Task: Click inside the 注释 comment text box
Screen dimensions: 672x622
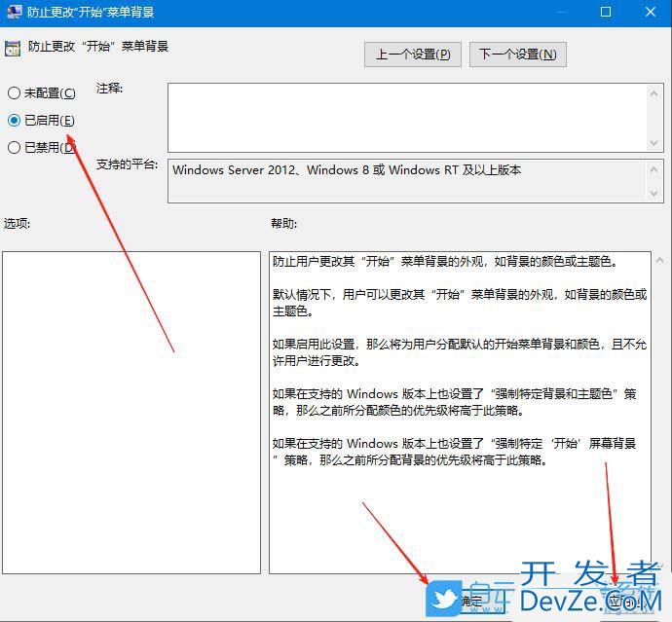Action: pos(407,118)
